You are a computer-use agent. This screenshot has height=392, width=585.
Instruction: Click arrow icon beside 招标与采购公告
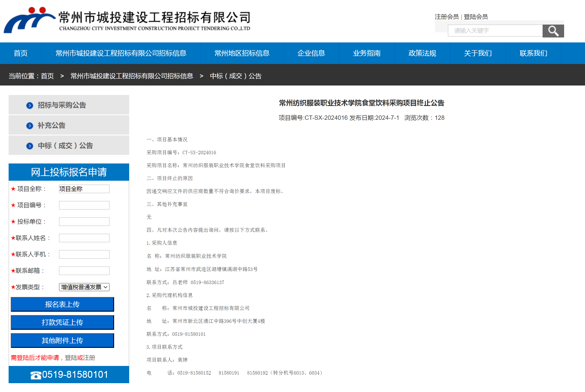coord(30,106)
